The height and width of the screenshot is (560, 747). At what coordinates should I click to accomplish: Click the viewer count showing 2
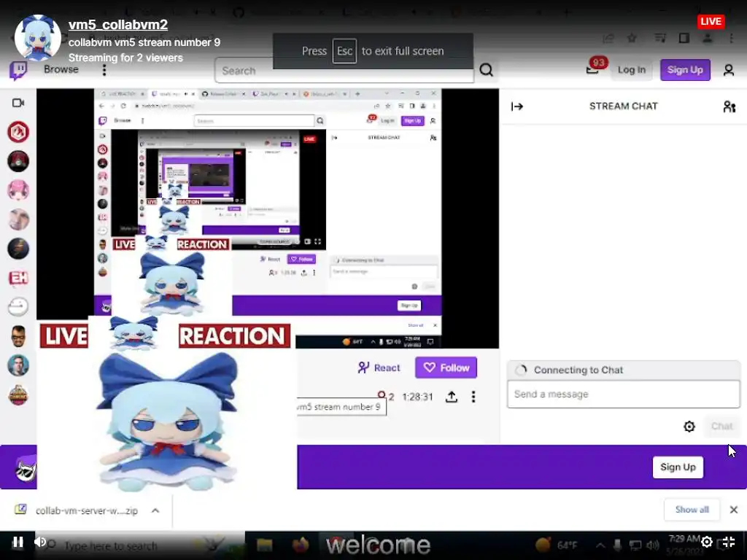click(x=386, y=396)
